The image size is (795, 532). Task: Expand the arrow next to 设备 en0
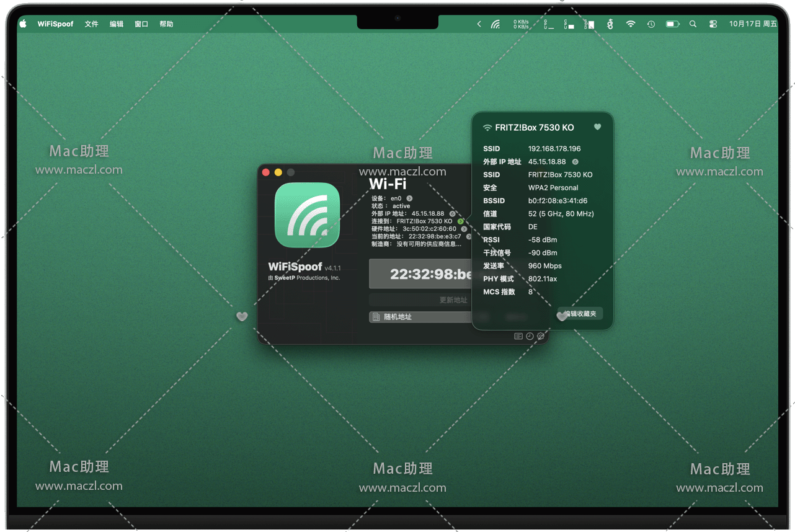[x=409, y=198]
